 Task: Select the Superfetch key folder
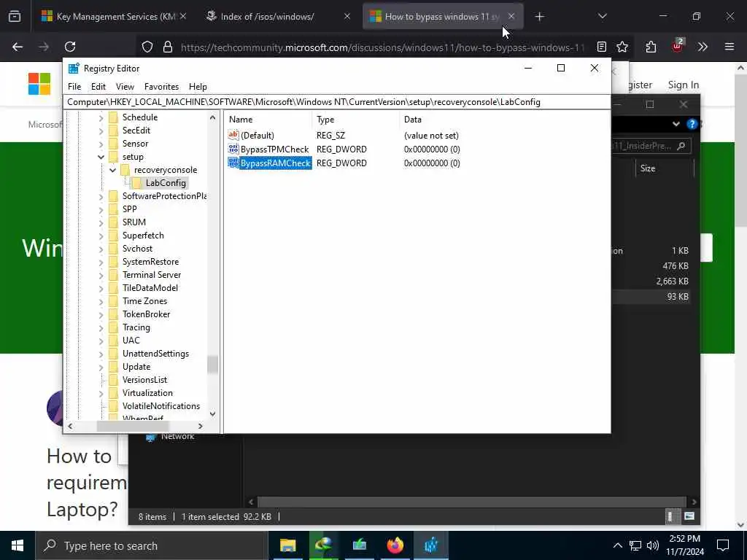143,236
